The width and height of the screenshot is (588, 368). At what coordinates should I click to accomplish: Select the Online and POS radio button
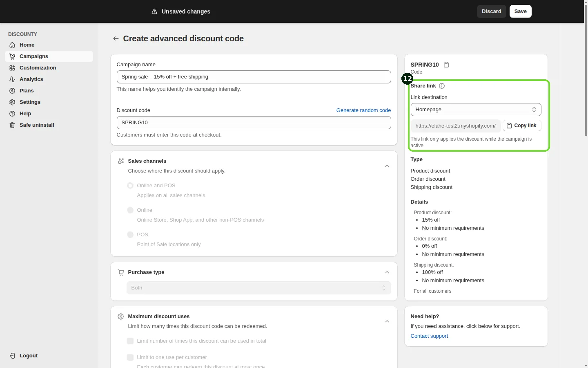[130, 186]
